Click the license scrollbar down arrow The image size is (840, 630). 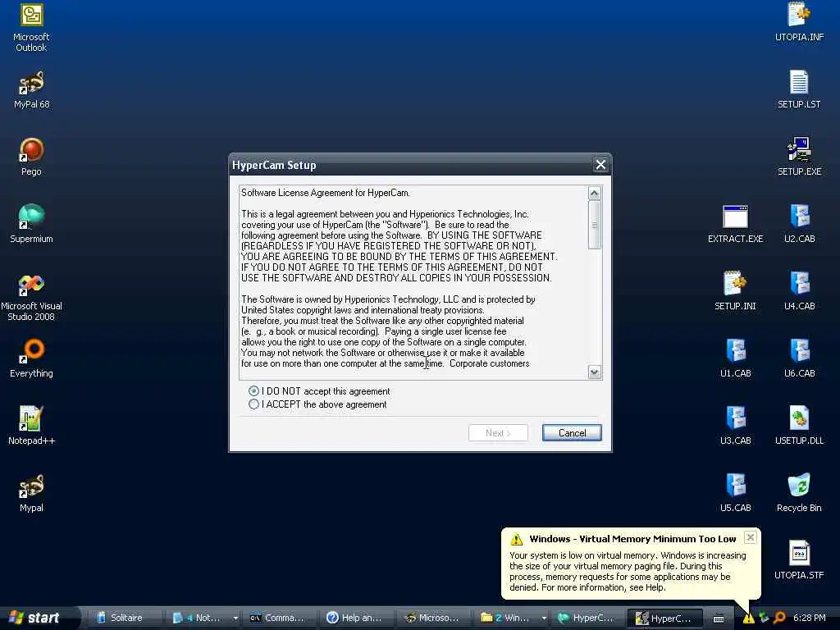coord(594,372)
